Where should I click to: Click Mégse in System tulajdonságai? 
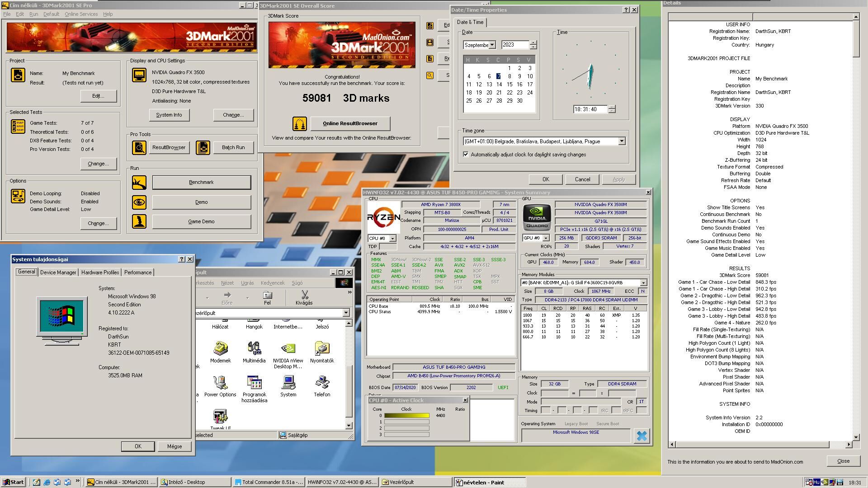click(175, 446)
